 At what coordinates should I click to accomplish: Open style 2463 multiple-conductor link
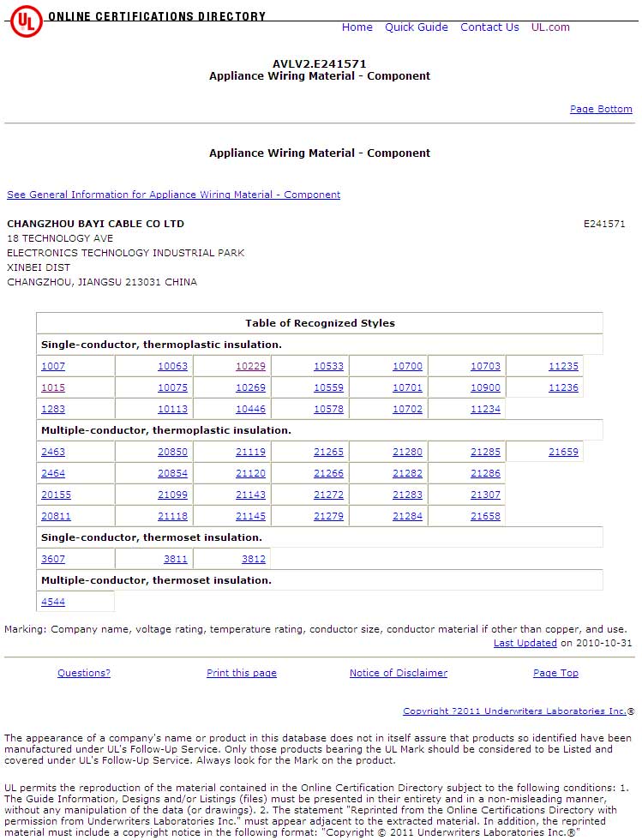(53, 452)
